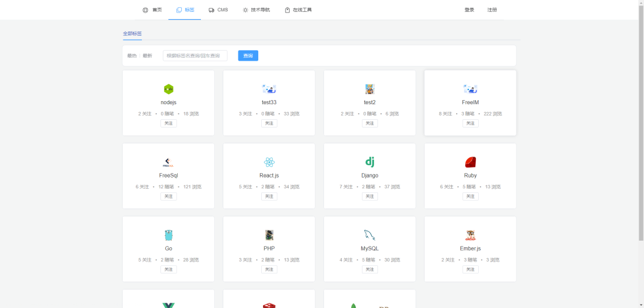
Task: Focus the tag name search field
Action: pyautogui.click(x=195, y=56)
